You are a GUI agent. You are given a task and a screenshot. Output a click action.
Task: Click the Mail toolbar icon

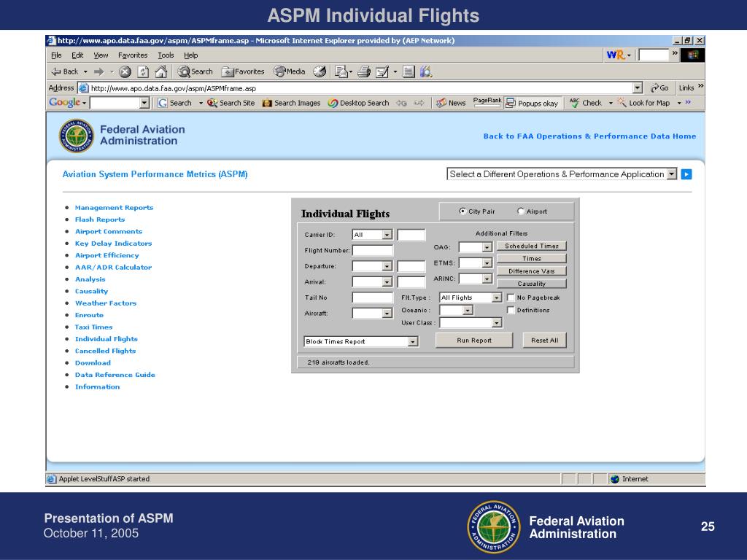(x=341, y=72)
